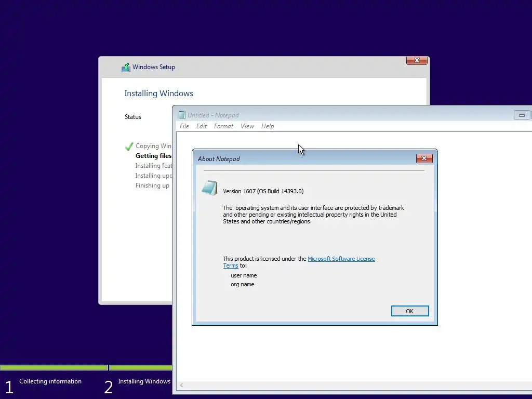The height and width of the screenshot is (399, 532).
Task: Click the Copying Windows files status line
Action: pyautogui.click(x=153, y=146)
